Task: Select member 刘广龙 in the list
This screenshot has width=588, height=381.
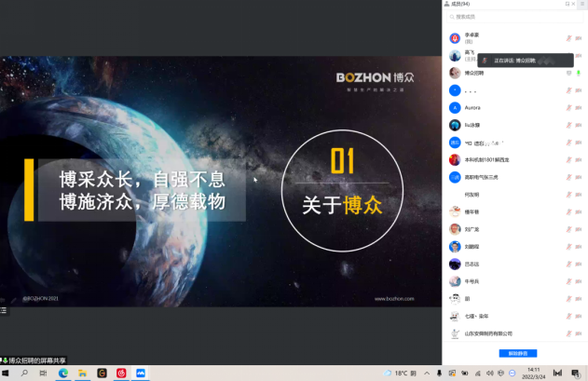Action: pyautogui.click(x=514, y=229)
